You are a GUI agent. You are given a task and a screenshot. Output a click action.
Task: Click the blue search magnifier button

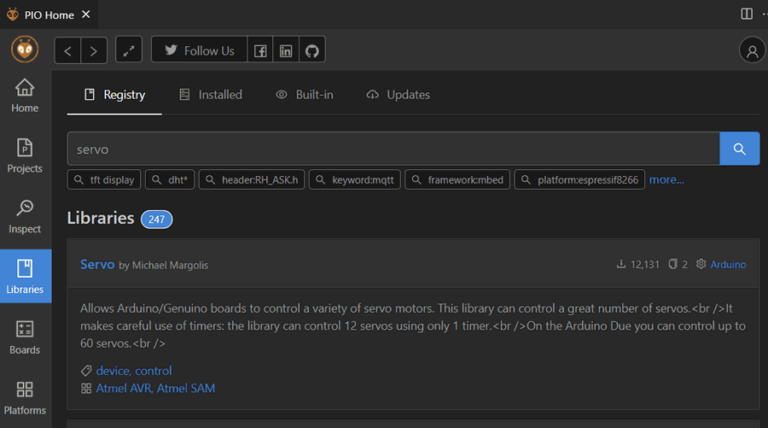point(739,149)
